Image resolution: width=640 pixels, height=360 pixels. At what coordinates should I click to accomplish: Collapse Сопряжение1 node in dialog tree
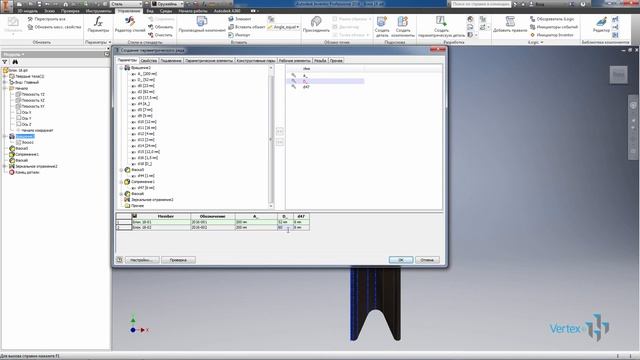point(121,182)
